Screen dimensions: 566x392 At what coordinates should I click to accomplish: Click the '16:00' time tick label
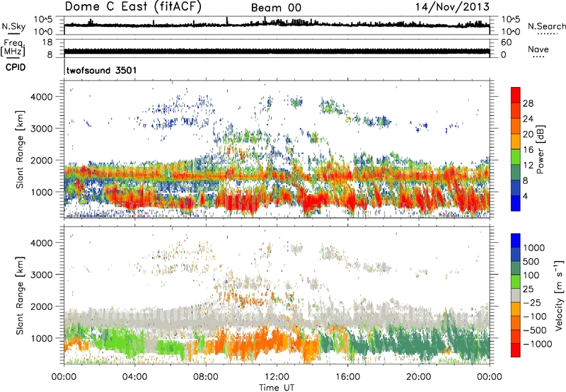[x=347, y=377]
